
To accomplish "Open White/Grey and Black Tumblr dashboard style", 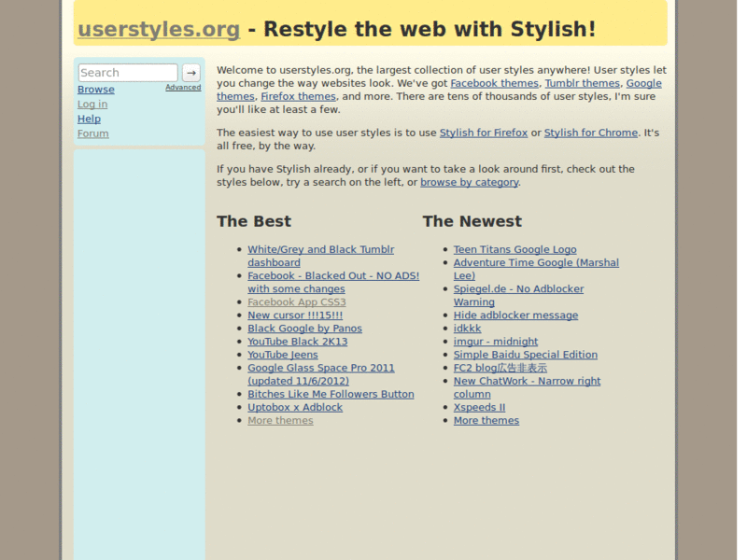I will (x=320, y=256).
